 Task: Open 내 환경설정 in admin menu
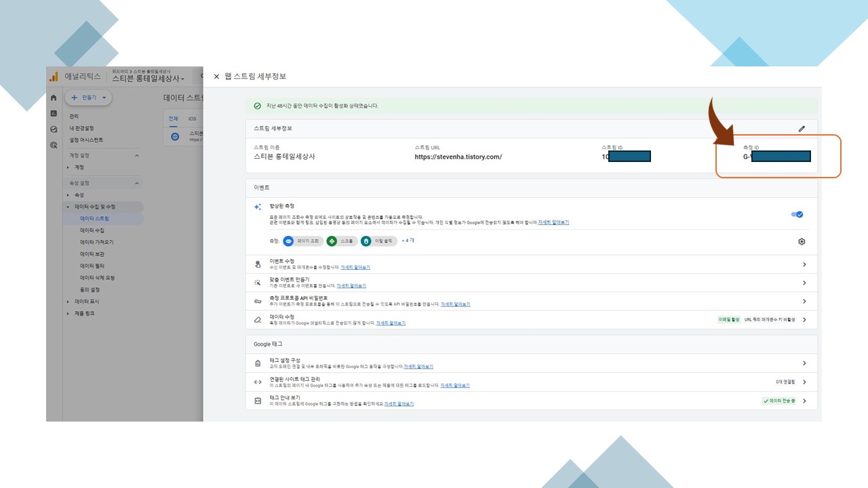(x=81, y=128)
